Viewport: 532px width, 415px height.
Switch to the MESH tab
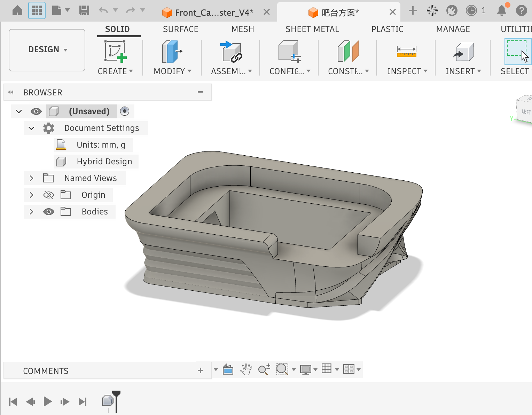coord(243,29)
